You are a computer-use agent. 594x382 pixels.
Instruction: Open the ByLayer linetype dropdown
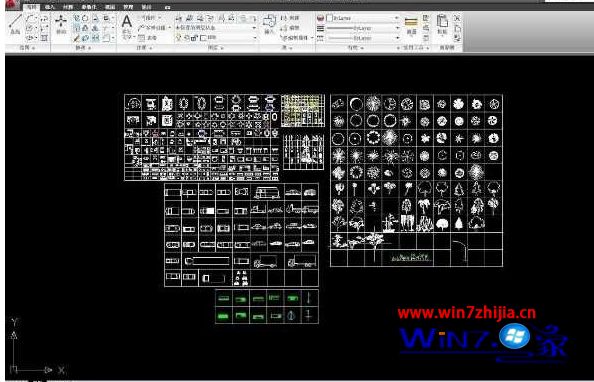pos(363,38)
